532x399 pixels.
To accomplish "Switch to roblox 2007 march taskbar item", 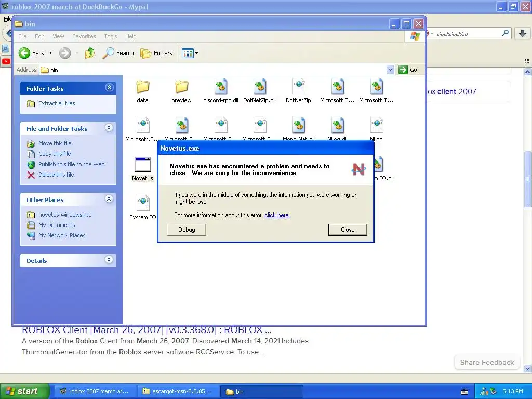I will click(x=95, y=392).
